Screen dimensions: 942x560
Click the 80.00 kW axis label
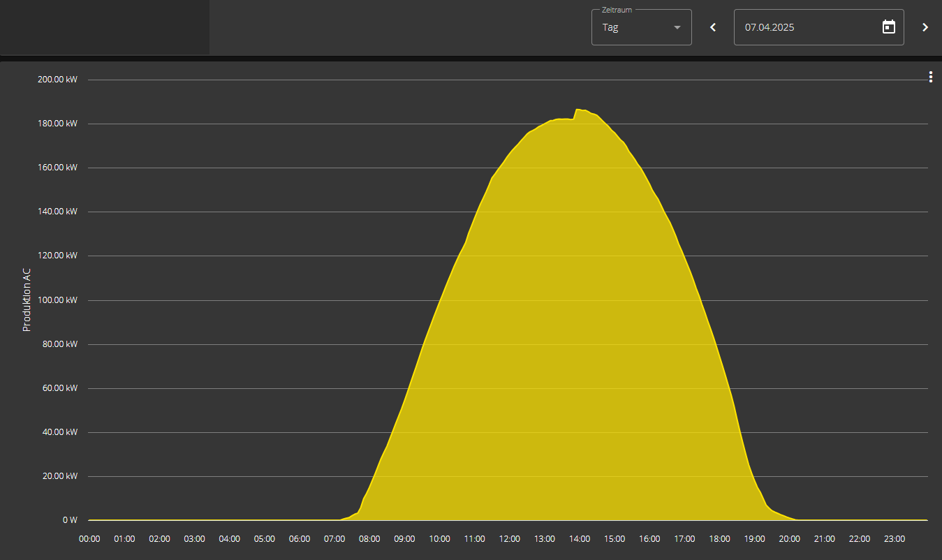59,344
